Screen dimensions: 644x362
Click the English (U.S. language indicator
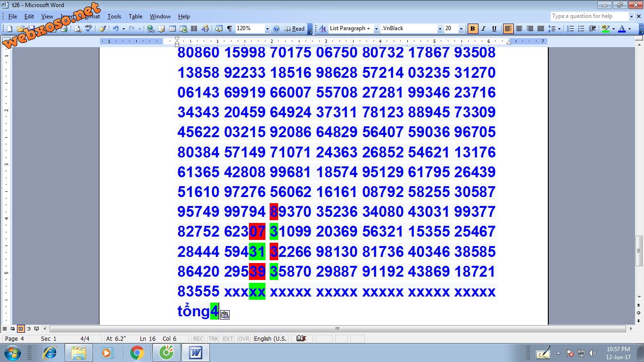pyautogui.click(x=271, y=338)
